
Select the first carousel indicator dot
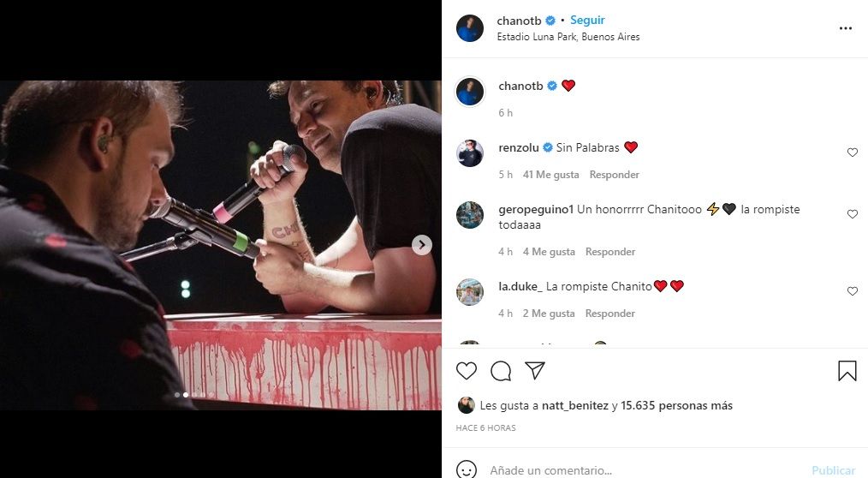pos(177,395)
